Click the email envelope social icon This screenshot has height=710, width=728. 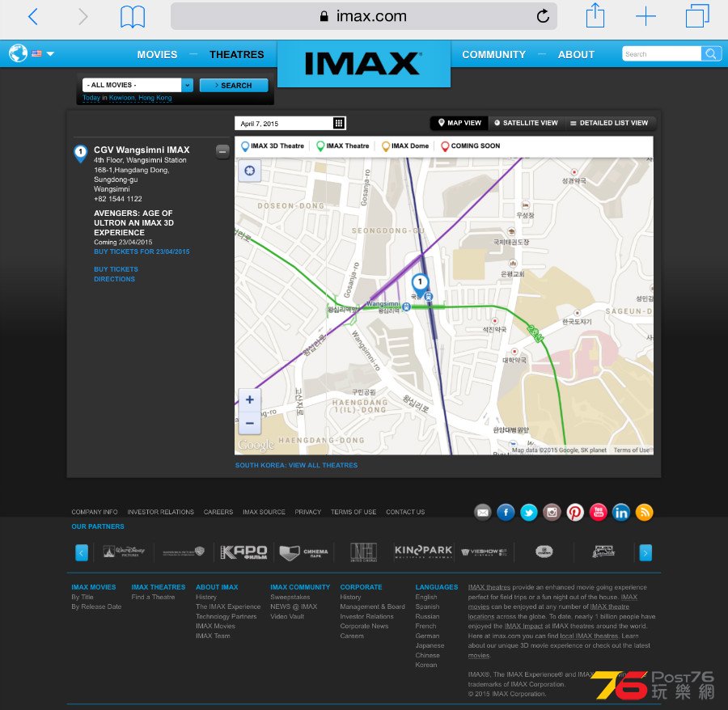[483, 513]
